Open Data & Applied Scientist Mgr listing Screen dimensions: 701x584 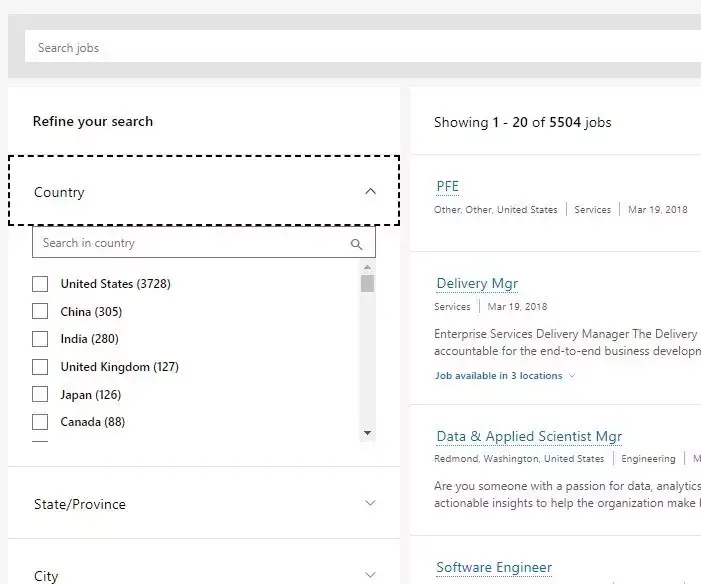529,437
